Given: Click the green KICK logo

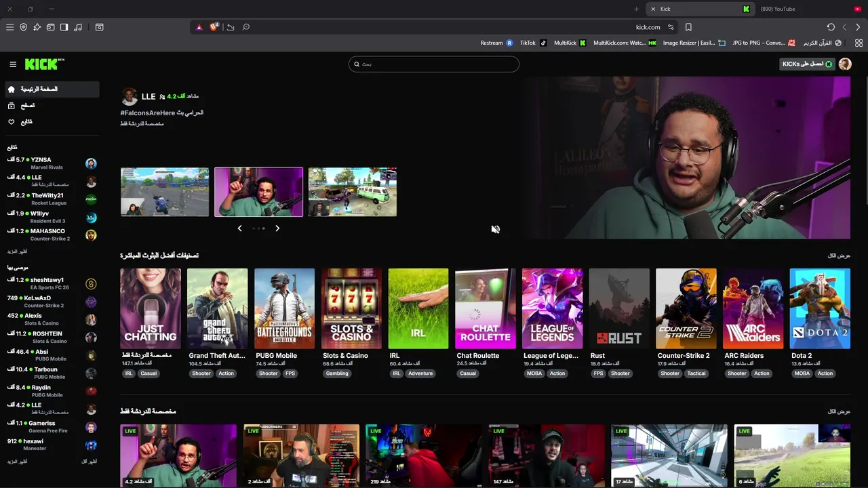Looking at the screenshot, I should 44,64.
